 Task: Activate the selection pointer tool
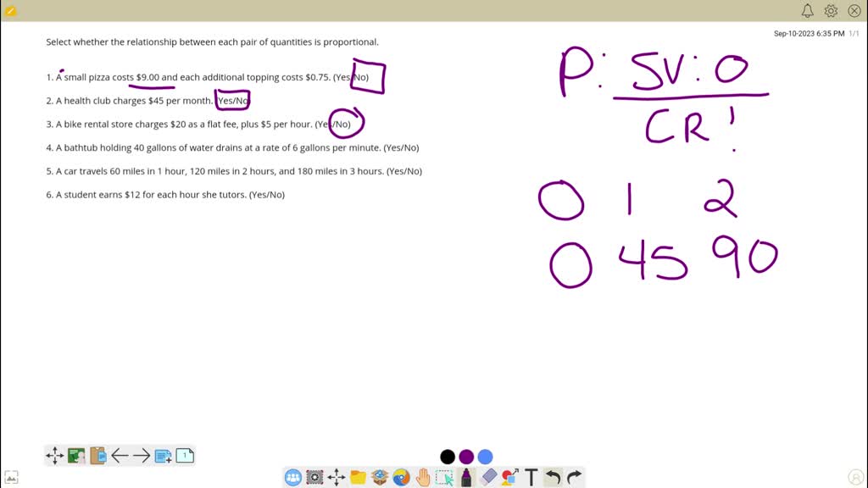point(445,477)
